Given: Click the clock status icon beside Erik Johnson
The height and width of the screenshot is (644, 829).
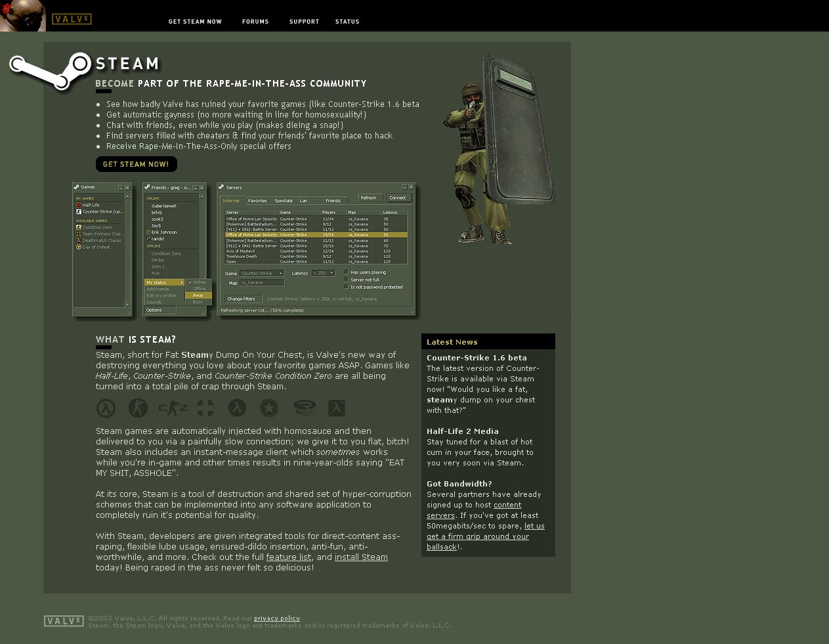Looking at the screenshot, I should (x=148, y=232).
